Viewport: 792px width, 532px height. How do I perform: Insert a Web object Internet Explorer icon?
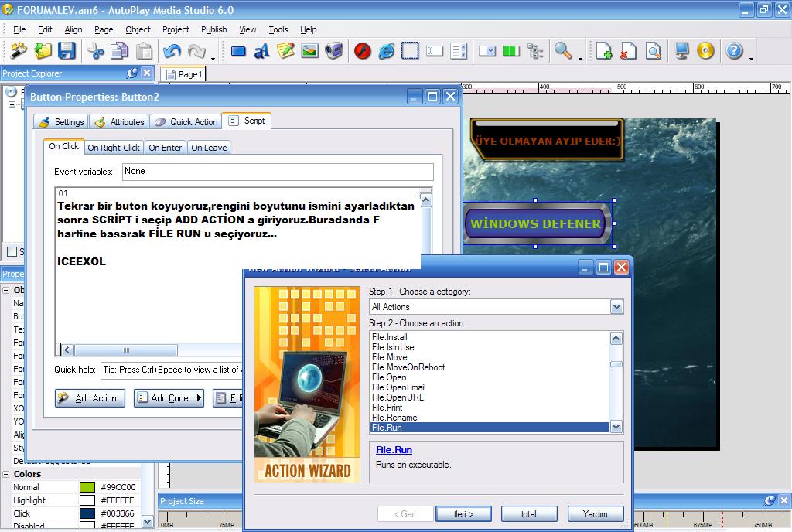387,51
